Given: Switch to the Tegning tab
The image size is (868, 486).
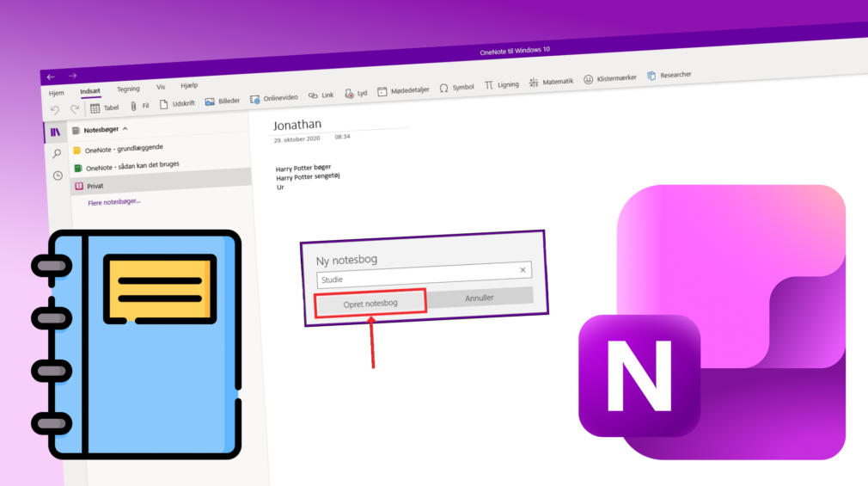Looking at the screenshot, I should tap(128, 89).
